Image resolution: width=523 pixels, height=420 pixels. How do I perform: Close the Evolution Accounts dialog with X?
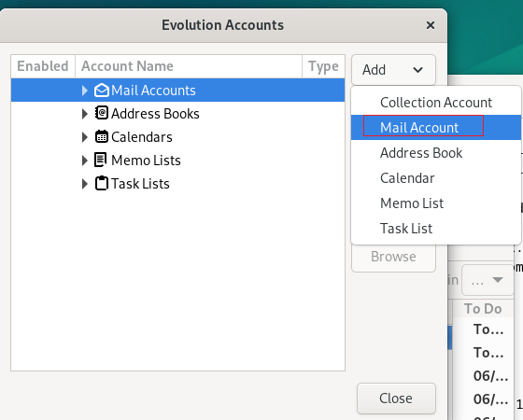tap(431, 25)
